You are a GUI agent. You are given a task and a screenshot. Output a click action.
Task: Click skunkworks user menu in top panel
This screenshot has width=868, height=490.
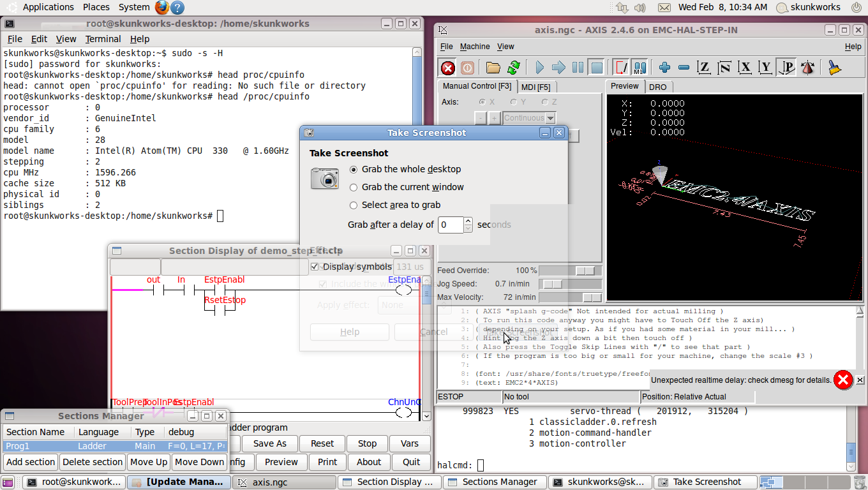coord(809,8)
